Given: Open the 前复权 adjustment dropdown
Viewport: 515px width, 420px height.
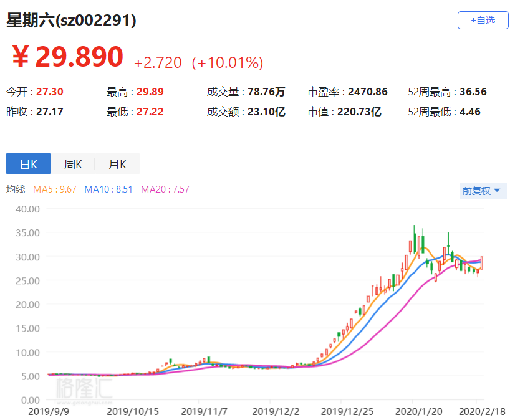Looking at the screenshot, I should pos(483,191).
